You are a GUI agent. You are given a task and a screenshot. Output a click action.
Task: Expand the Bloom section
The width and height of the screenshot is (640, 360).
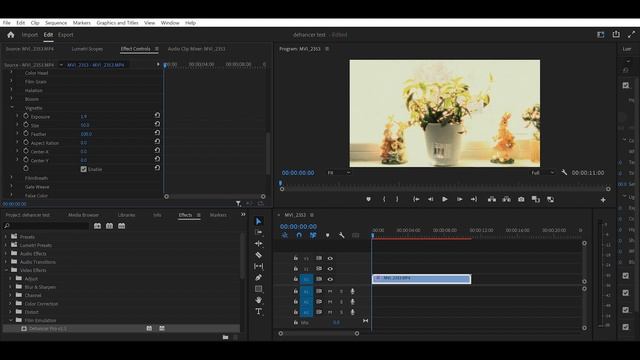[11, 98]
